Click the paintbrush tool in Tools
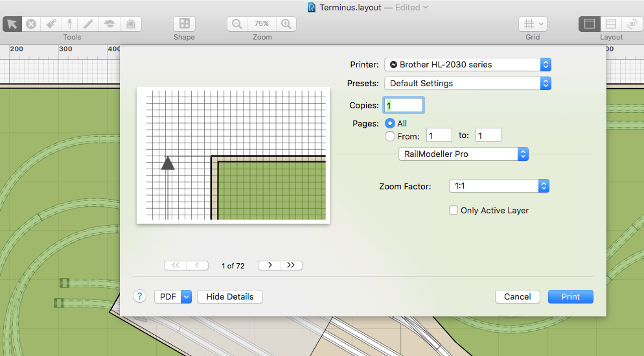This screenshot has height=356, width=644. click(51, 24)
